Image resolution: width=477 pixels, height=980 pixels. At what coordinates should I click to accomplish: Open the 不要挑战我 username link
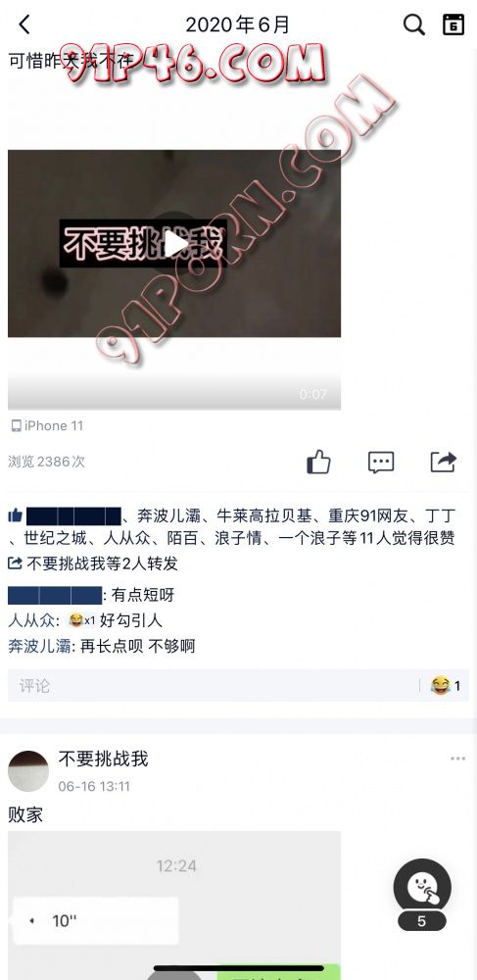point(104,759)
